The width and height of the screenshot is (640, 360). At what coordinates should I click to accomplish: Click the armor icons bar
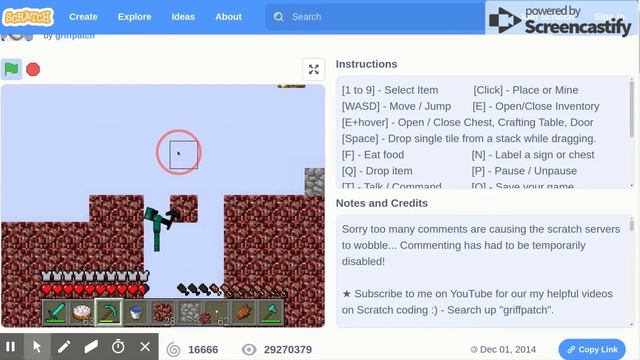95,276
